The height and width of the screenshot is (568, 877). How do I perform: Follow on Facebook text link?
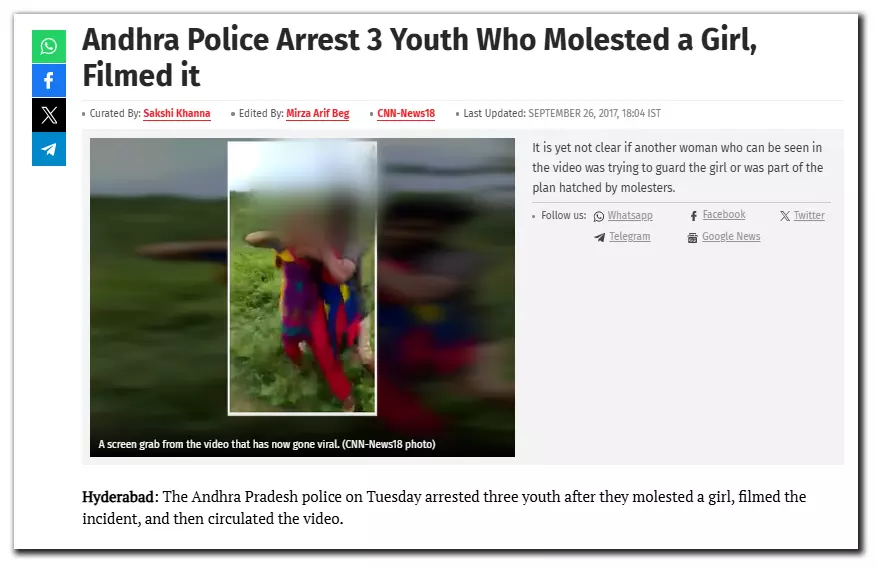tap(724, 215)
